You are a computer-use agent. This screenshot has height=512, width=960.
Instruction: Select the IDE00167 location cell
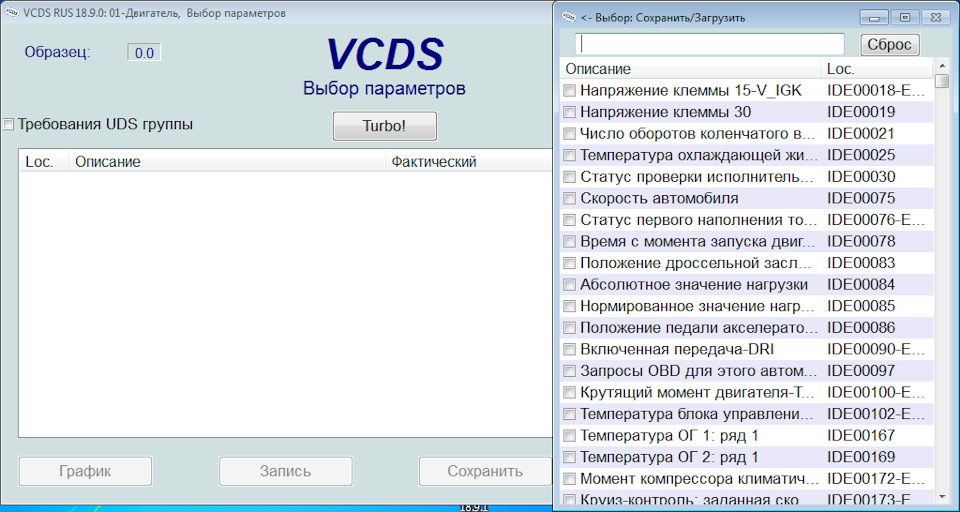[861, 435]
